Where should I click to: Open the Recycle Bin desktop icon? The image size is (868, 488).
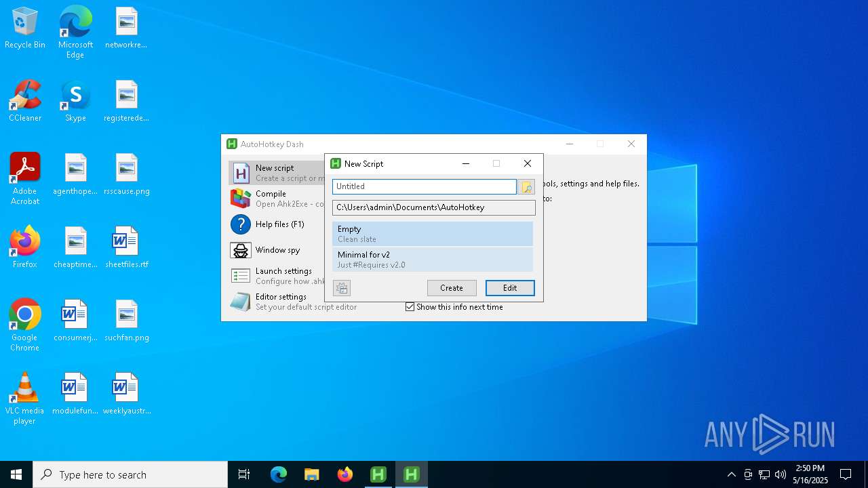(x=25, y=28)
